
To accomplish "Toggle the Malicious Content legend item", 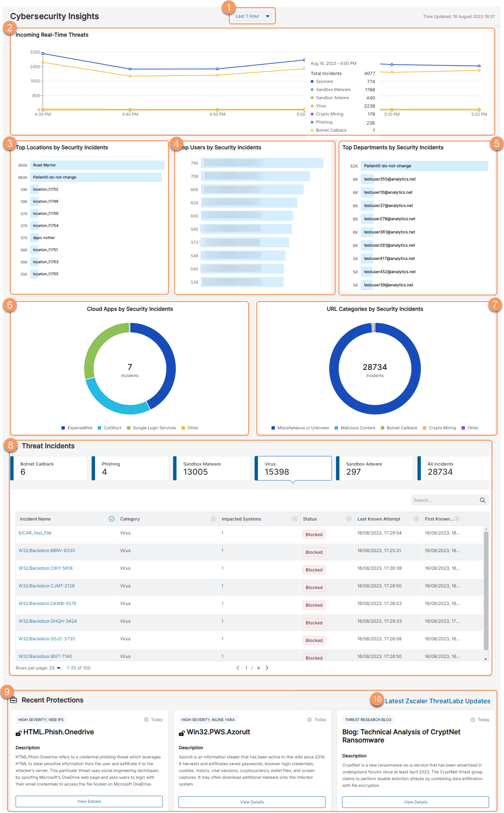I will coord(355,428).
